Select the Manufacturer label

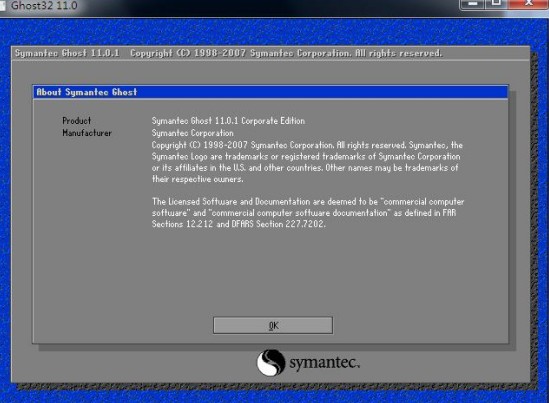coord(87,133)
